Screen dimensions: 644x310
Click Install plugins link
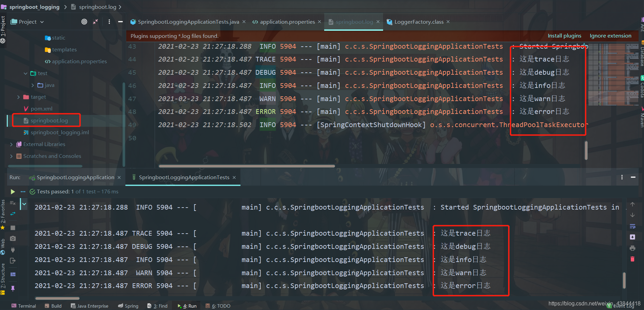point(564,36)
